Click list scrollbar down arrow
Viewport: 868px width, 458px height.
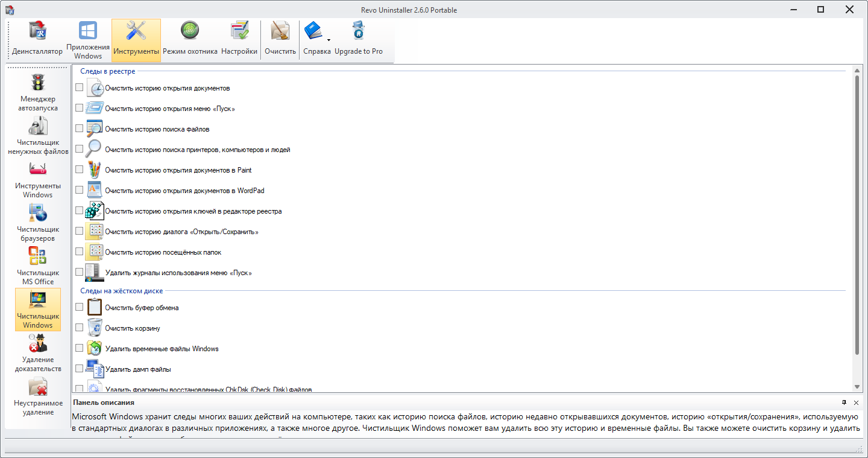pyautogui.click(x=858, y=387)
